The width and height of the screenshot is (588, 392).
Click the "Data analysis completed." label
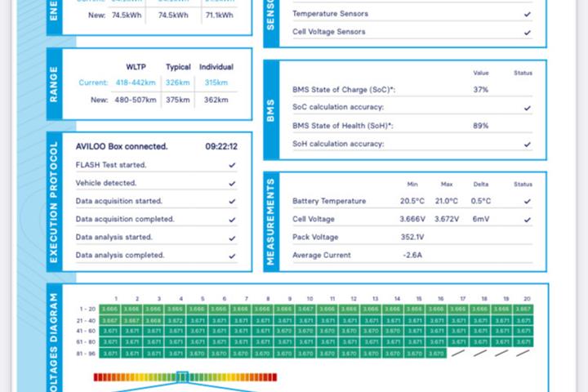click(x=120, y=255)
